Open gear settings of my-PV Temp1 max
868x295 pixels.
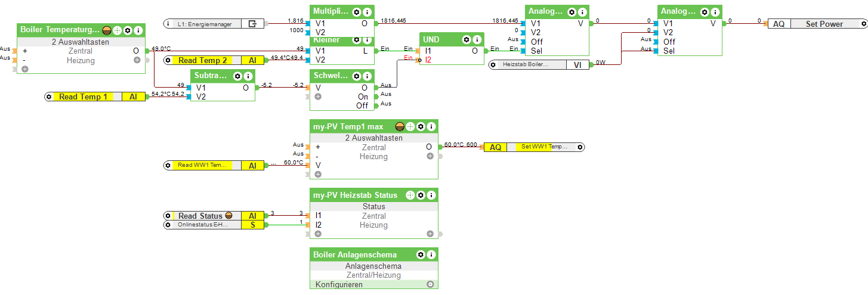[x=420, y=126]
